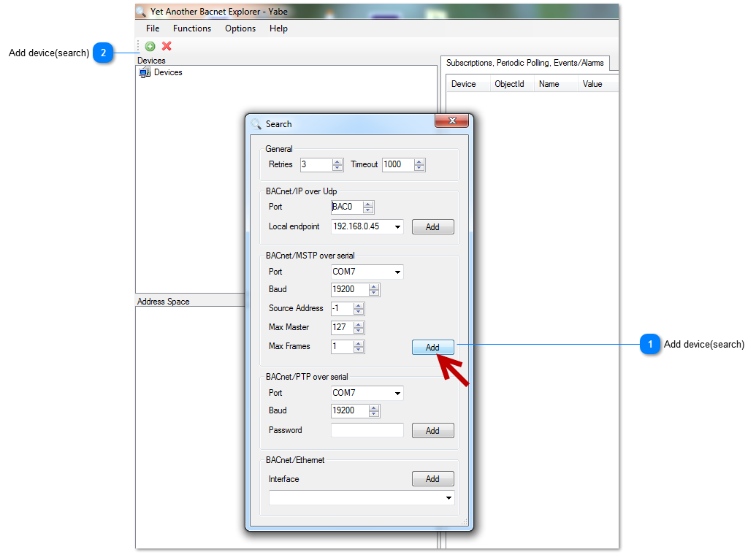Open the File menu
This screenshot has height=555, width=756.
[153, 28]
